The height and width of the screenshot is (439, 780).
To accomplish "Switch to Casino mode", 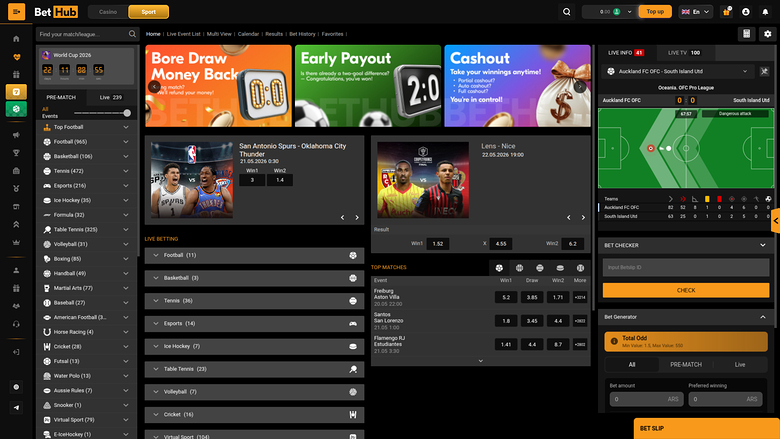I will [x=108, y=12].
